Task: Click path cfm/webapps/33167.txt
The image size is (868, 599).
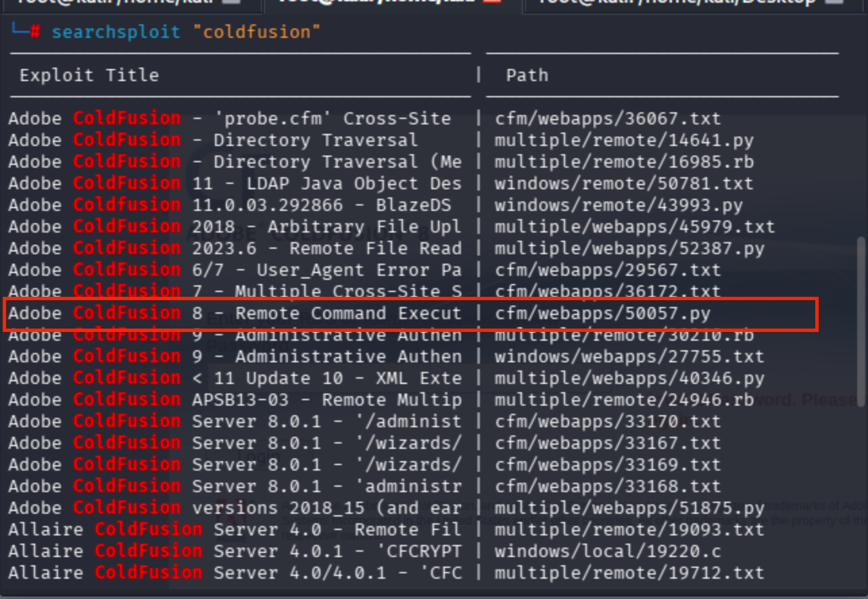Action: 608,443
